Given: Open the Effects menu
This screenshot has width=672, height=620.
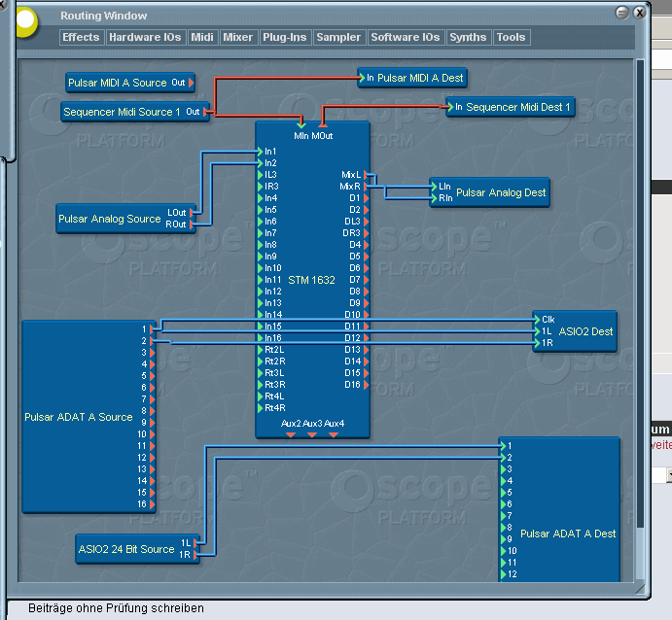Looking at the screenshot, I should (x=81, y=37).
